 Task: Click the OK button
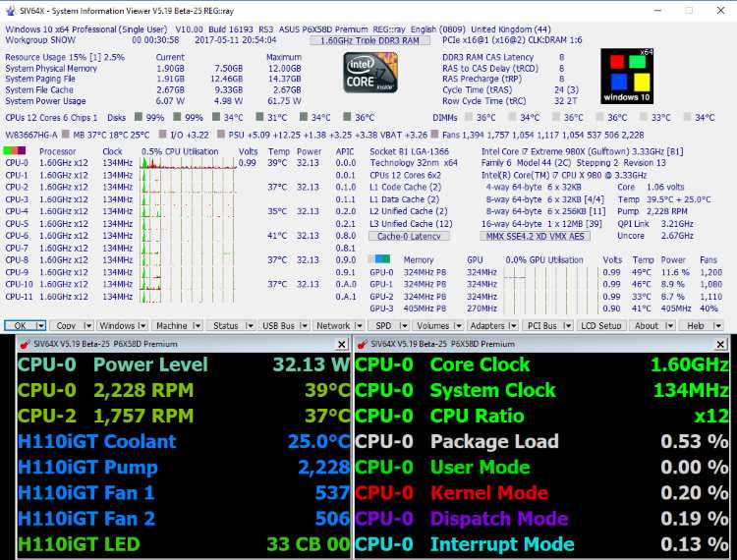[21, 325]
